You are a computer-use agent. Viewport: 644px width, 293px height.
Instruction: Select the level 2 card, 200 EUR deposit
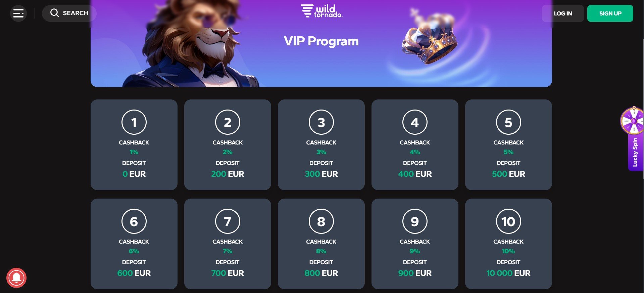(x=228, y=145)
